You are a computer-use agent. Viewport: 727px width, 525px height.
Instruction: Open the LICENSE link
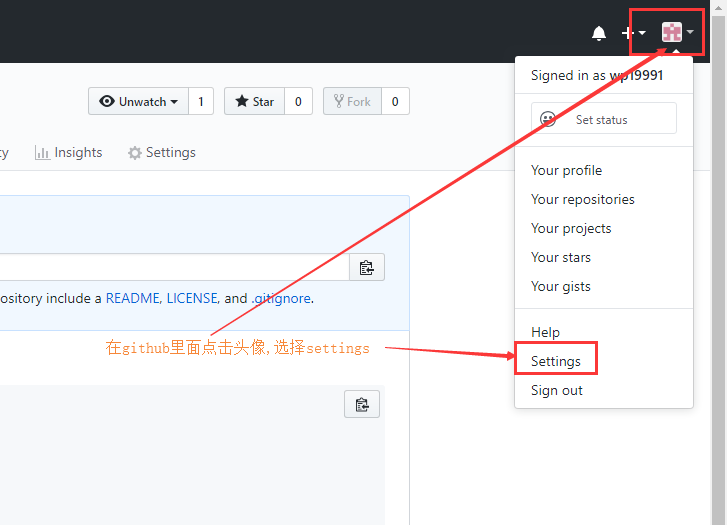click(192, 298)
